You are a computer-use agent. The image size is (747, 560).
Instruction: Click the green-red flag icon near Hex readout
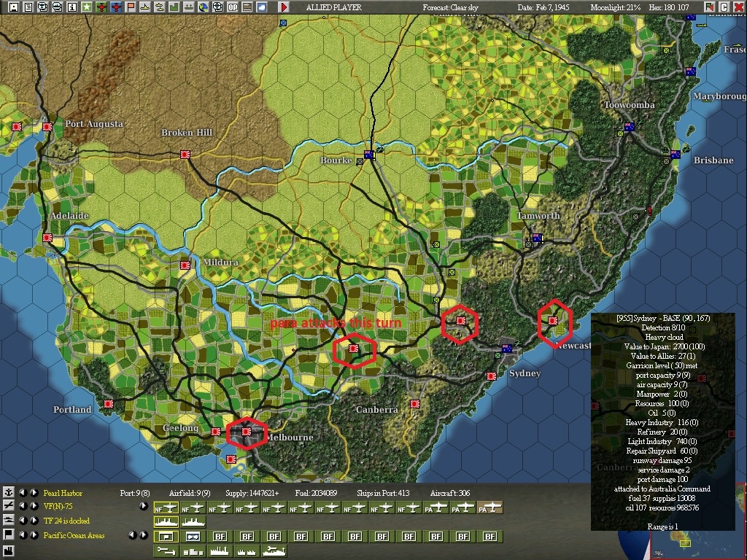coord(709,7)
